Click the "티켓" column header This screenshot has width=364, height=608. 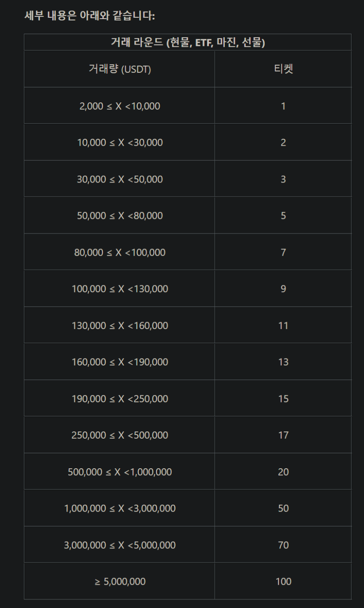point(283,69)
